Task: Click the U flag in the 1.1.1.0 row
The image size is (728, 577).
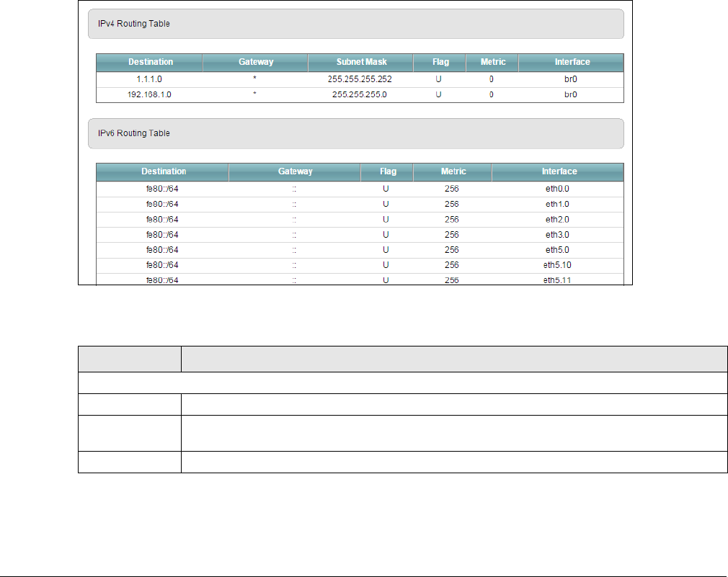Action: (439, 79)
